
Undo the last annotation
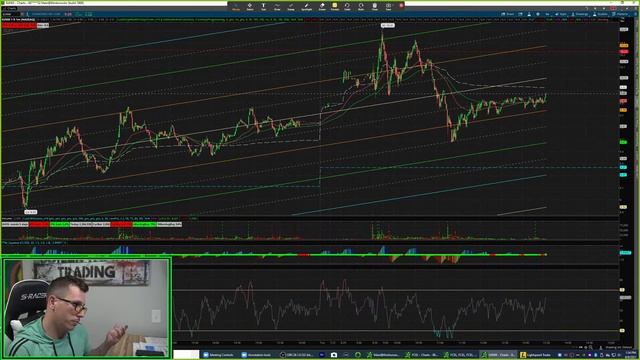point(347,6)
